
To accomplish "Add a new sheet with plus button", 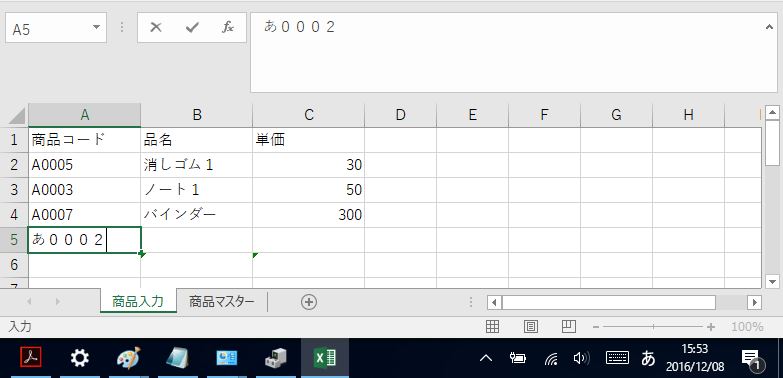I will pos(309,302).
